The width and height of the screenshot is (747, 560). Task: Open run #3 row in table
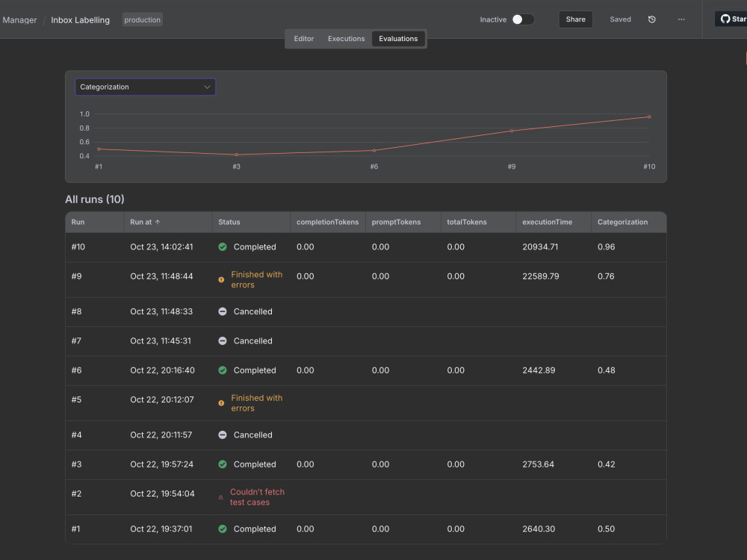pos(366,464)
